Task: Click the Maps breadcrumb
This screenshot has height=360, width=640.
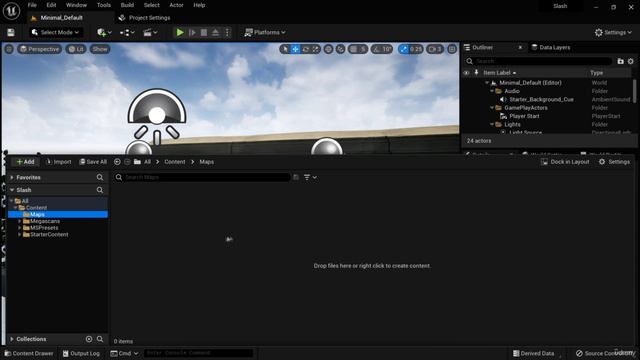Action: [x=207, y=162]
